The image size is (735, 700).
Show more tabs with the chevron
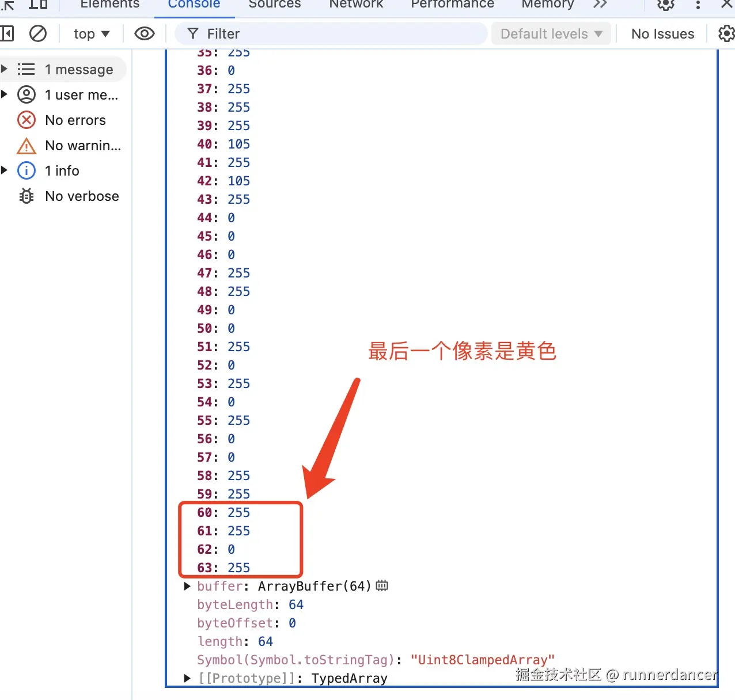[600, 4]
